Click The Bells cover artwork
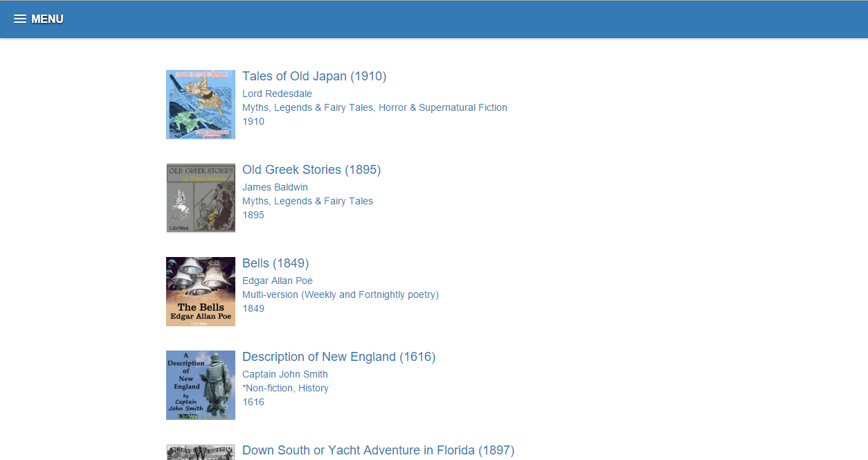 point(200,291)
